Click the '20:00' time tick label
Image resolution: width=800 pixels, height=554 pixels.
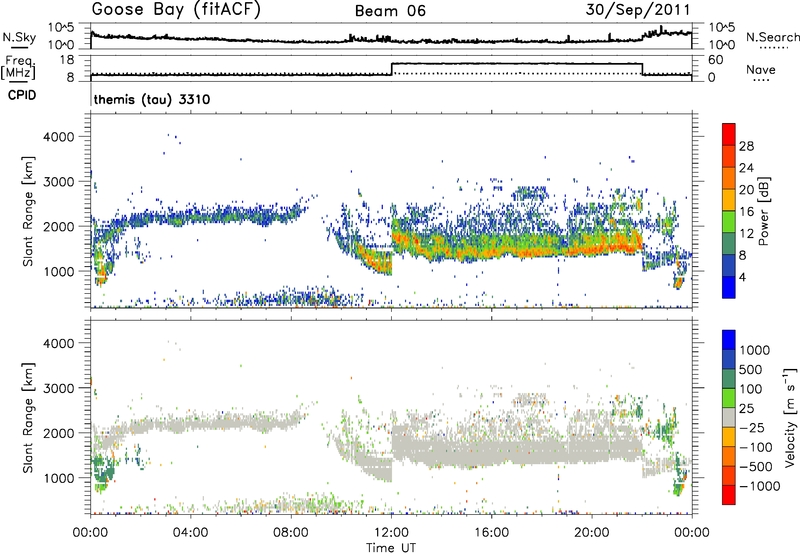592,533
